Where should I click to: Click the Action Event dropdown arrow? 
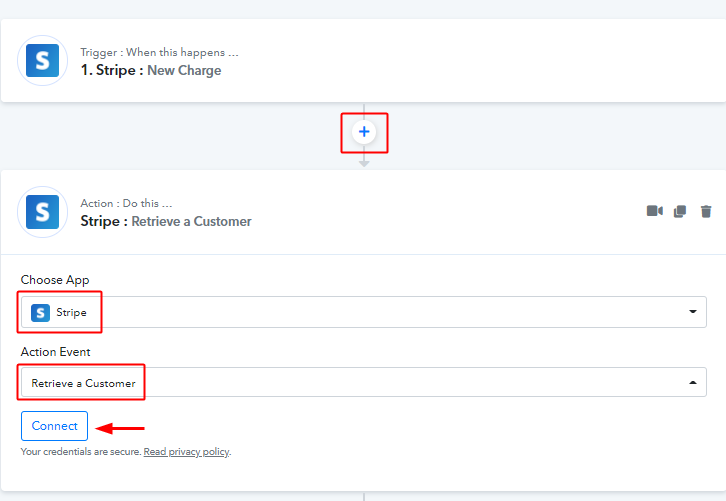click(693, 382)
